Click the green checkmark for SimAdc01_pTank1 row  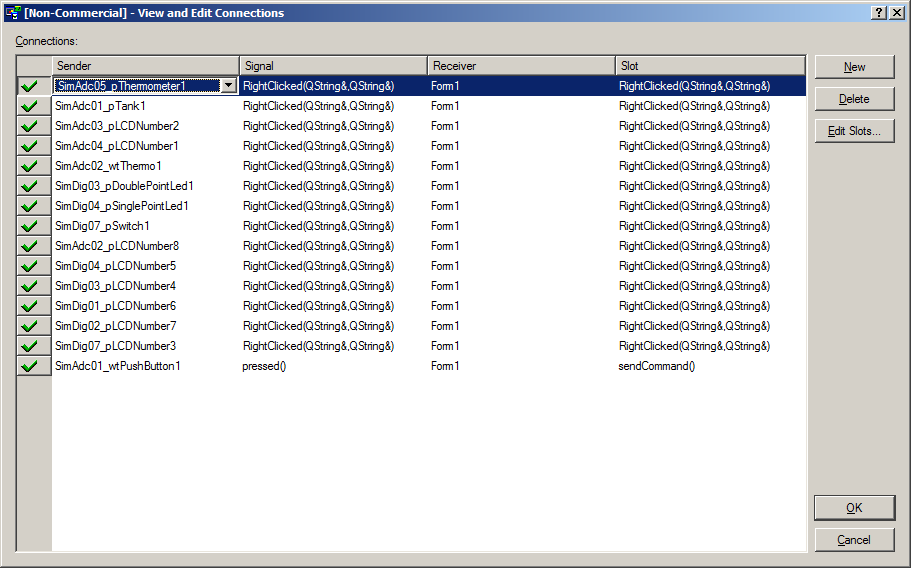click(29, 106)
